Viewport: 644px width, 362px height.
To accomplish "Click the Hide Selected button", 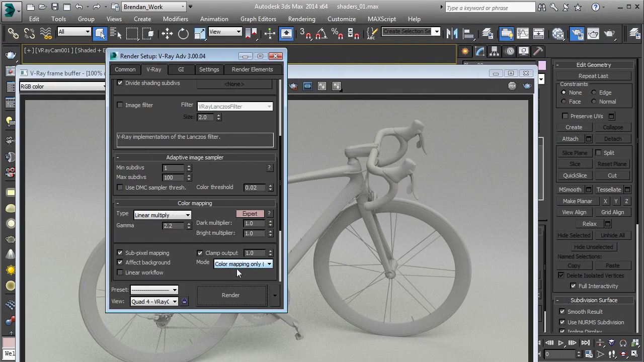I will tap(574, 235).
